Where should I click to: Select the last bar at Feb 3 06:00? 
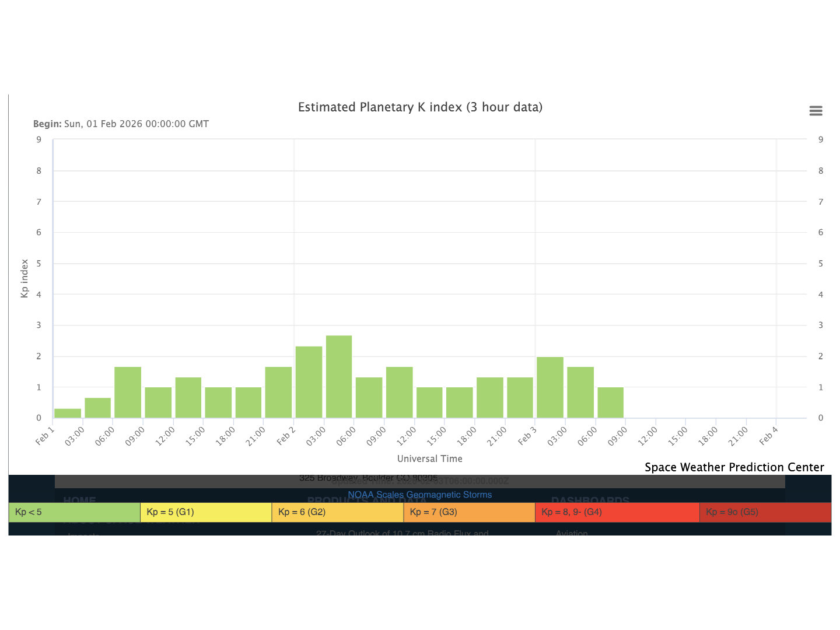611,402
